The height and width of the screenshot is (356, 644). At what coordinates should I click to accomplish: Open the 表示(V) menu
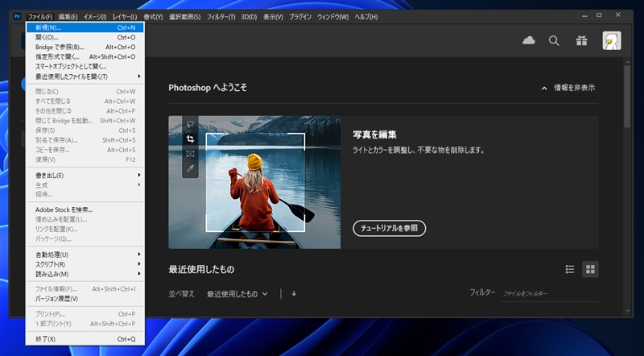tap(273, 17)
